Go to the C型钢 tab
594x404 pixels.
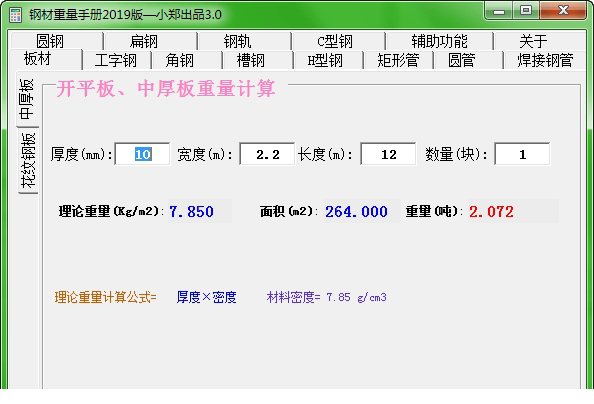338,41
